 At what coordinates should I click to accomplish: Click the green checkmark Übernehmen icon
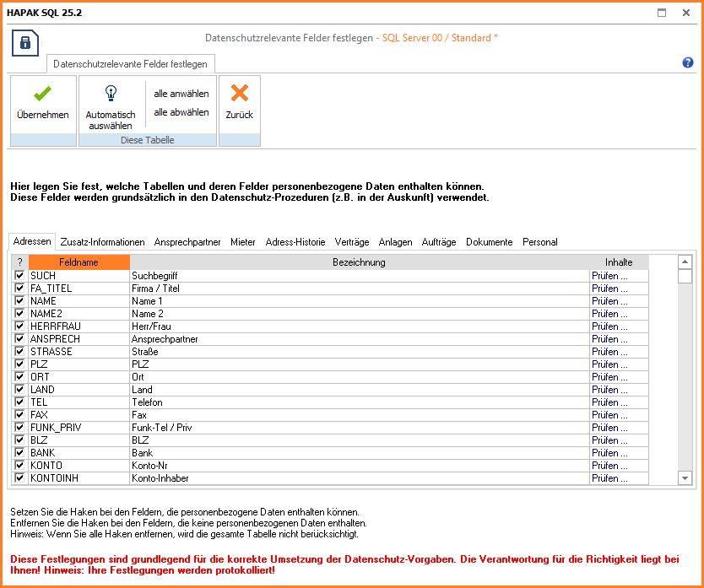coord(42,94)
